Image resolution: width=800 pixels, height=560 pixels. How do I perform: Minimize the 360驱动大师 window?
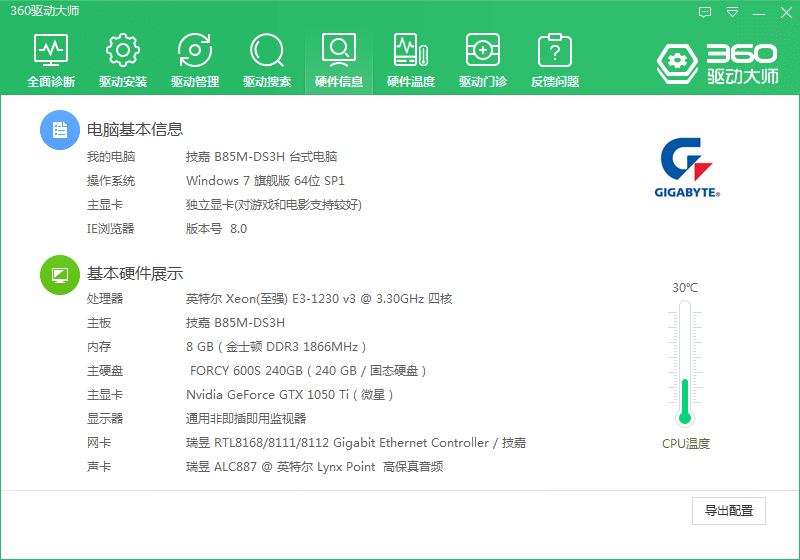(760, 13)
